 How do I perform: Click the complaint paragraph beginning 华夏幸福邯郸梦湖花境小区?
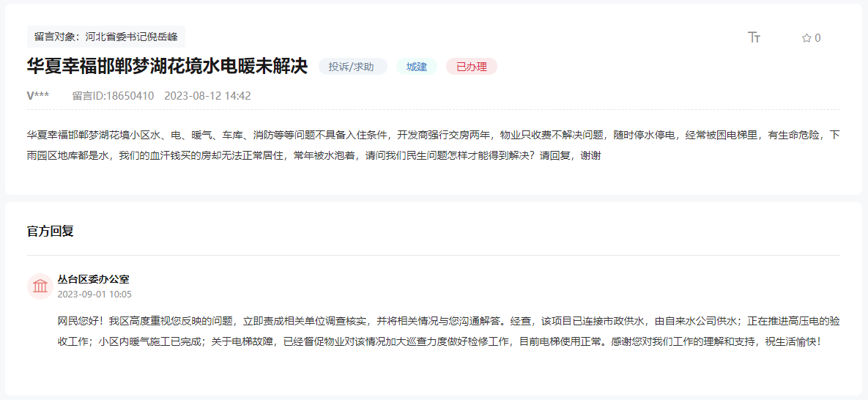tap(434, 145)
